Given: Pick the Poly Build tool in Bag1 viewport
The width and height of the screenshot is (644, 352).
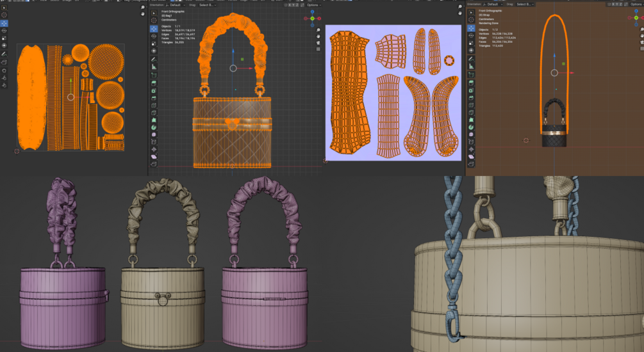Looking at the screenshot, I should pos(154,120).
